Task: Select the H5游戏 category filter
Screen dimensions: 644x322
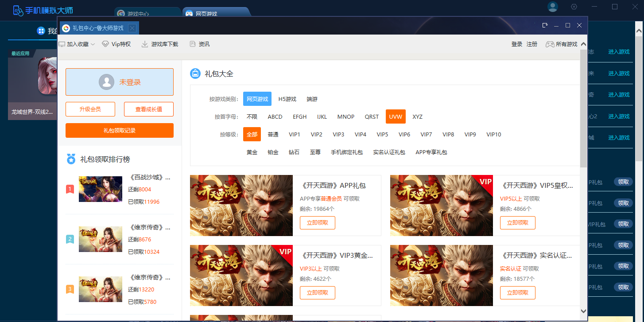Action: 287,99
